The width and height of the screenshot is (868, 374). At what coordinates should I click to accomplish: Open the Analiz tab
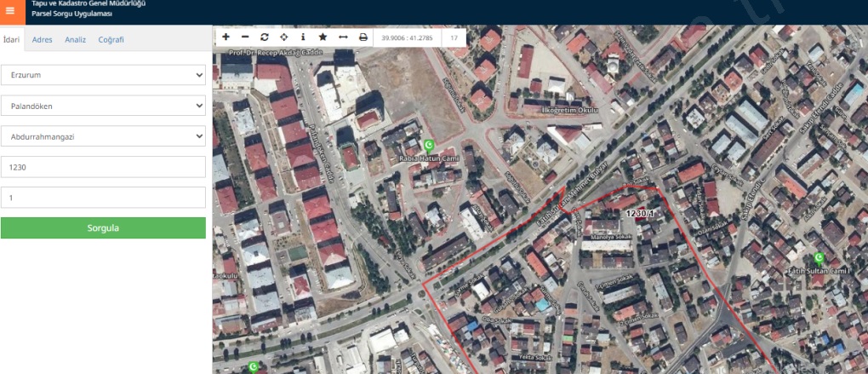[x=75, y=40]
